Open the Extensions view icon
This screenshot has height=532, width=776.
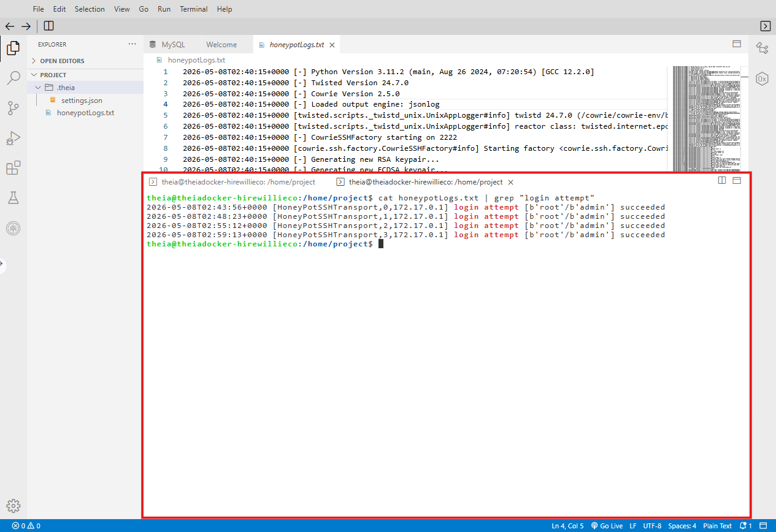coord(13,168)
